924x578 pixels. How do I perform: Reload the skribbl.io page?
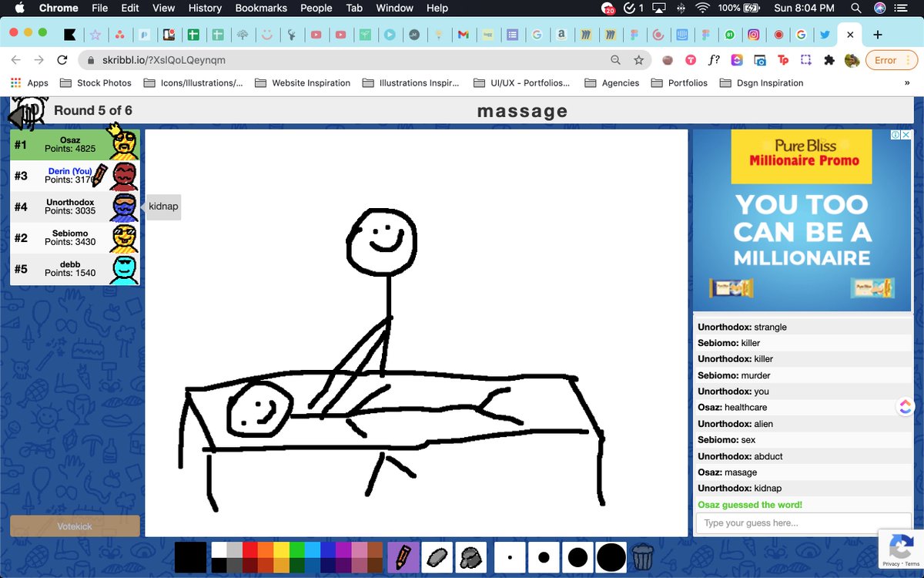pos(62,60)
